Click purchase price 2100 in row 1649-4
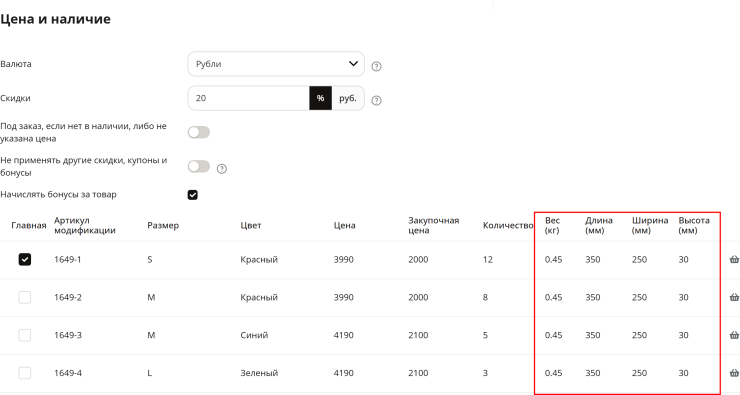The height and width of the screenshot is (395, 740). (x=418, y=373)
